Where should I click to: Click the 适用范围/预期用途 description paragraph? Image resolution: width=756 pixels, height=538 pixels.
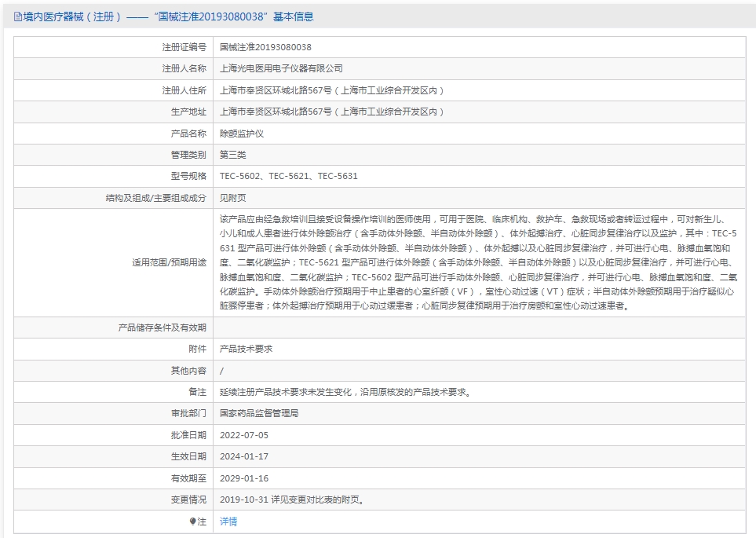click(x=477, y=262)
